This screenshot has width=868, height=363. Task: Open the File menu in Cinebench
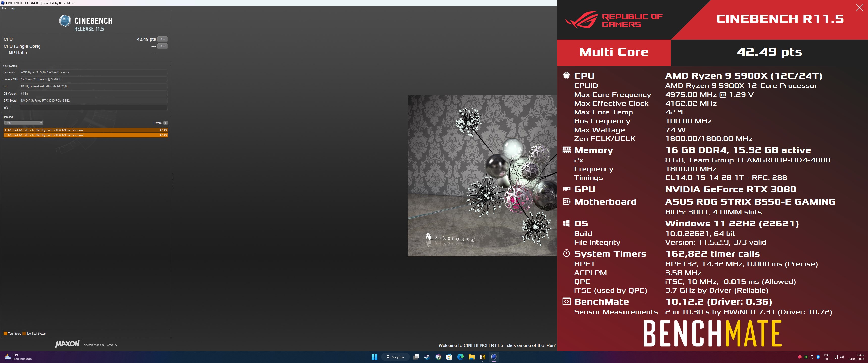pyautogui.click(x=4, y=8)
